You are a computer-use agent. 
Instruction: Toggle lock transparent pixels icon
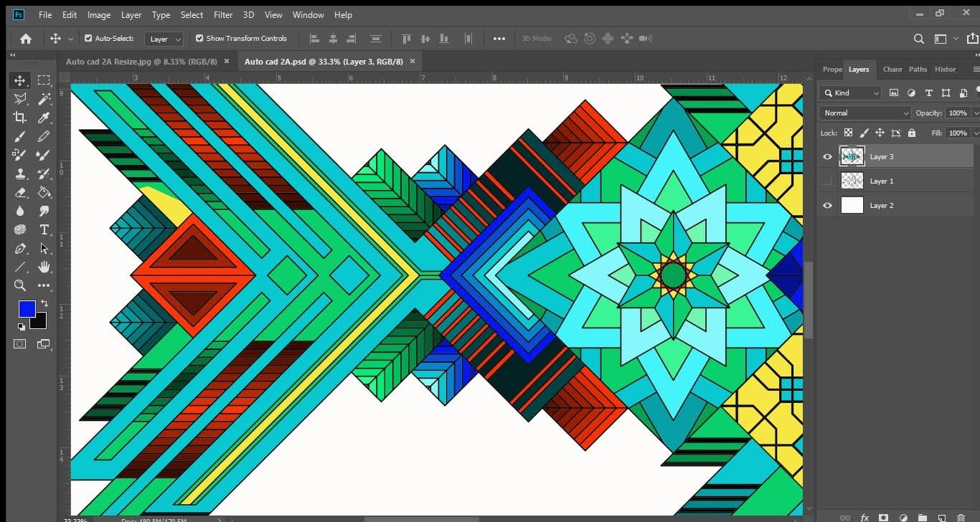848,133
